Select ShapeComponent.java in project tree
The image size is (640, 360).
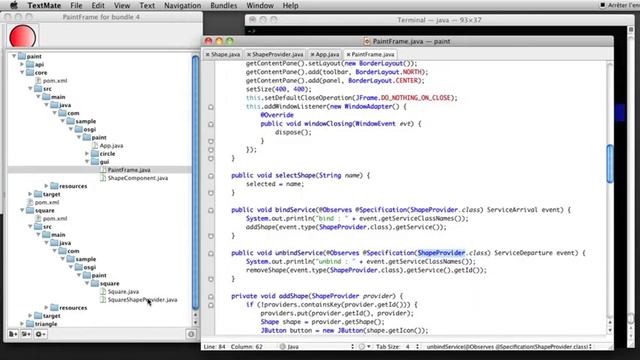pyautogui.click(x=138, y=178)
